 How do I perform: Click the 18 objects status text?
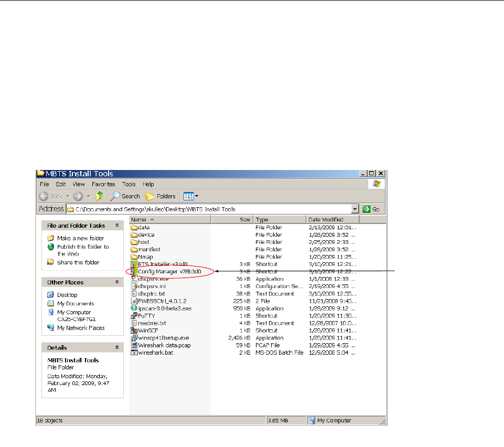(x=50, y=420)
